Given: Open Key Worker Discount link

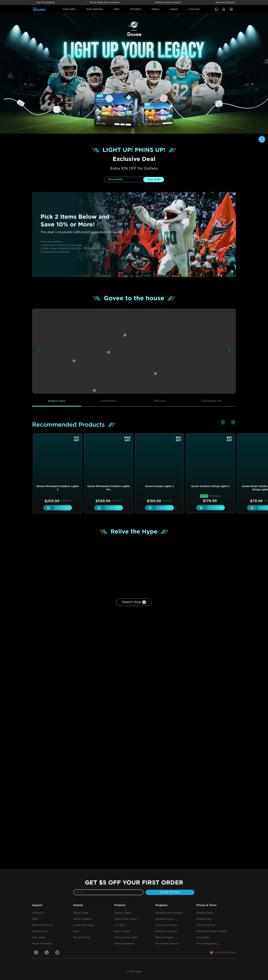Looking at the screenshot, I should pyautogui.click(x=167, y=944).
